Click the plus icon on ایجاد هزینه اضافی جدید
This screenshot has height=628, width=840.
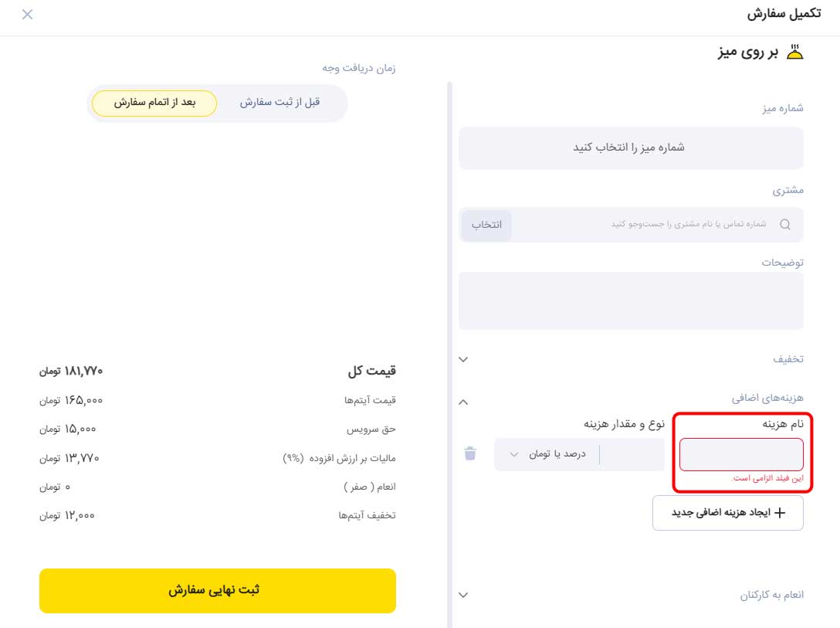(780, 513)
